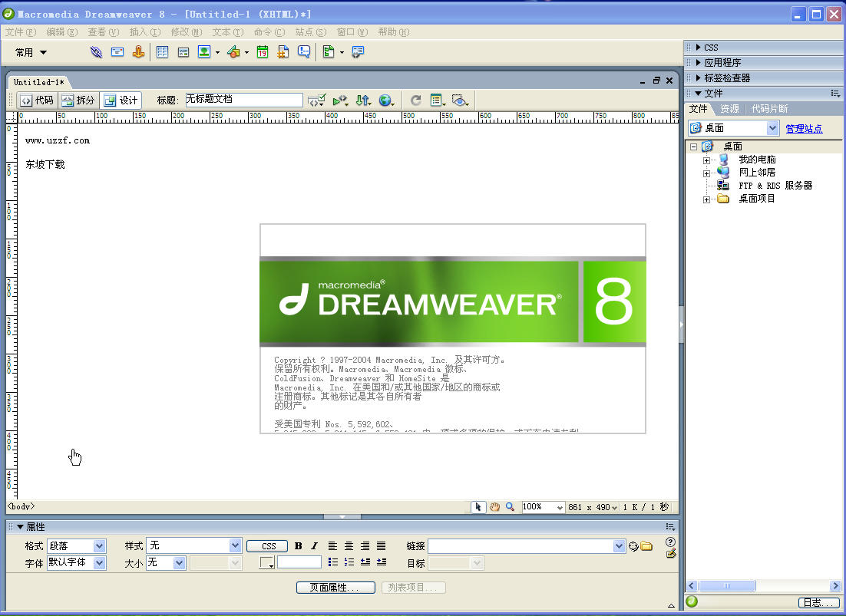The height and width of the screenshot is (616, 846).
Task: Align text center
Action: [x=349, y=546]
